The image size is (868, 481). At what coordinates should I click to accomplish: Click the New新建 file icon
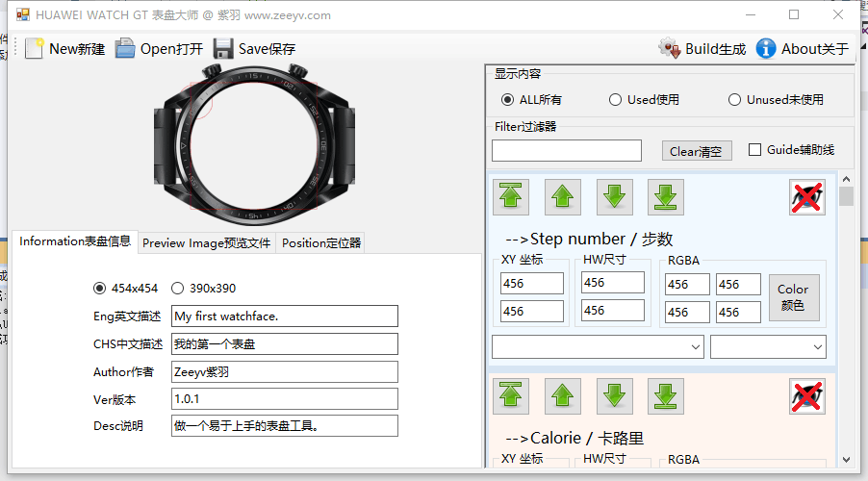[x=35, y=49]
